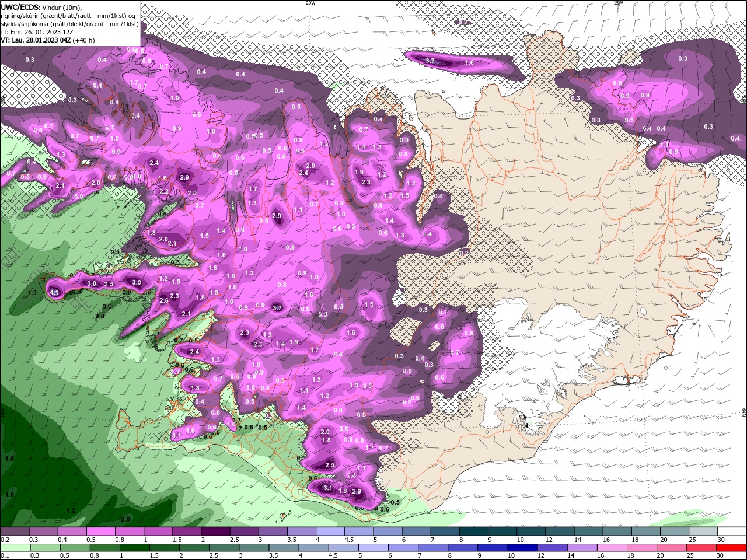Viewport: 747px width, 560px height.
Task: Click the valid time 'VT: Lau. 28.01.2023 04Z'
Action: click(36, 40)
